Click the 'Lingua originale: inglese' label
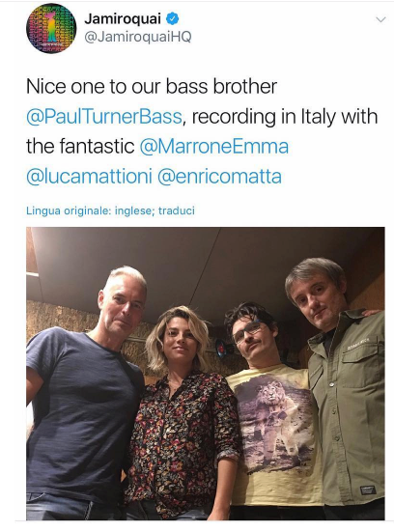 88,210
